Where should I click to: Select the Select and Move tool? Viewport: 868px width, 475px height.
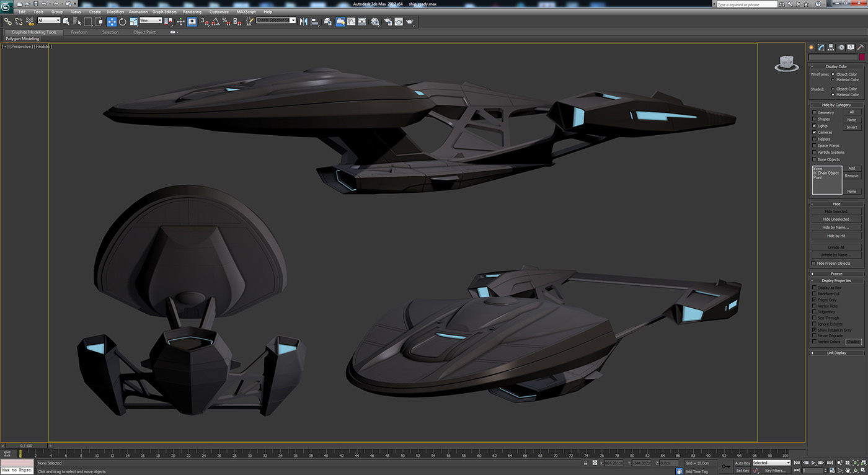[112, 20]
